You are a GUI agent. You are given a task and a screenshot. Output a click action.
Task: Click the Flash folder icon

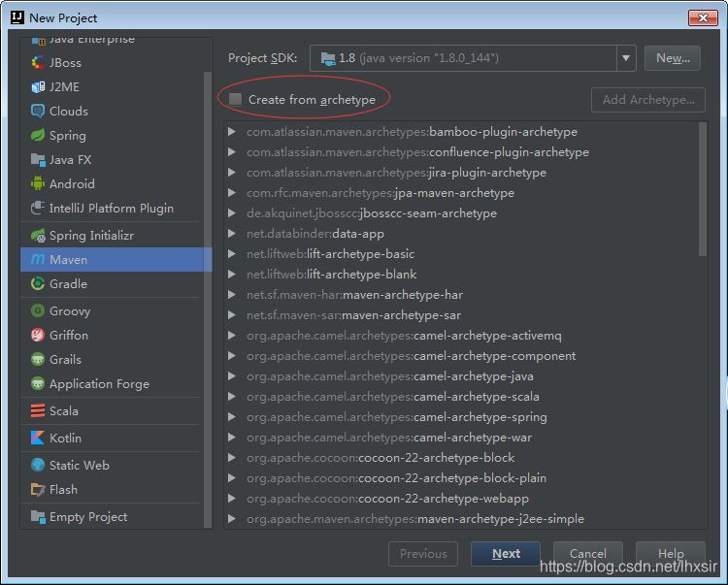[x=38, y=489]
